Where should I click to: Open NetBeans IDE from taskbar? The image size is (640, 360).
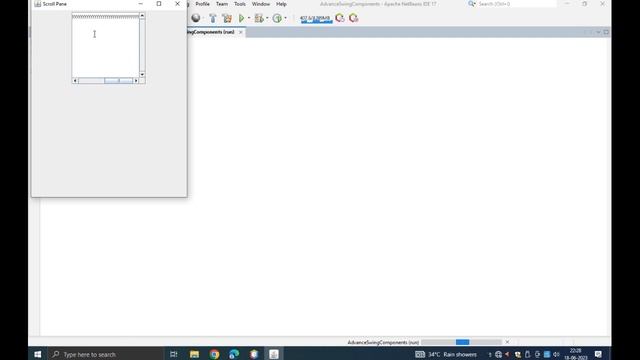(x=254, y=354)
